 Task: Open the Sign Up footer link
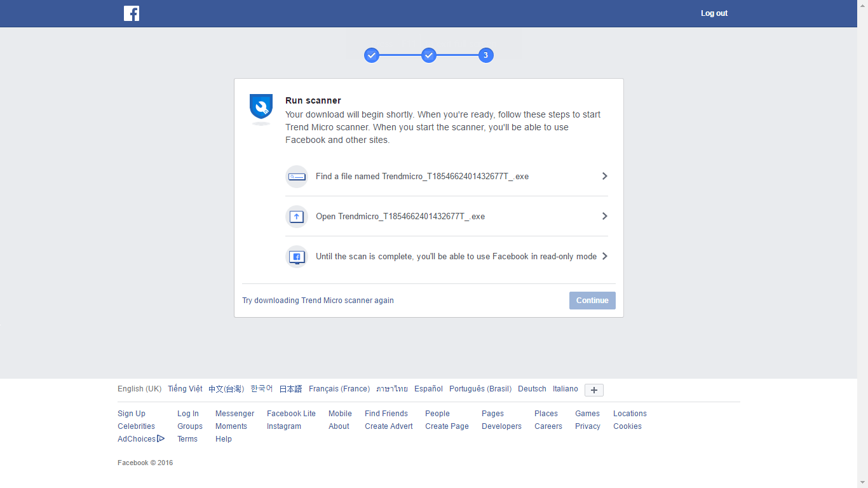point(132,414)
